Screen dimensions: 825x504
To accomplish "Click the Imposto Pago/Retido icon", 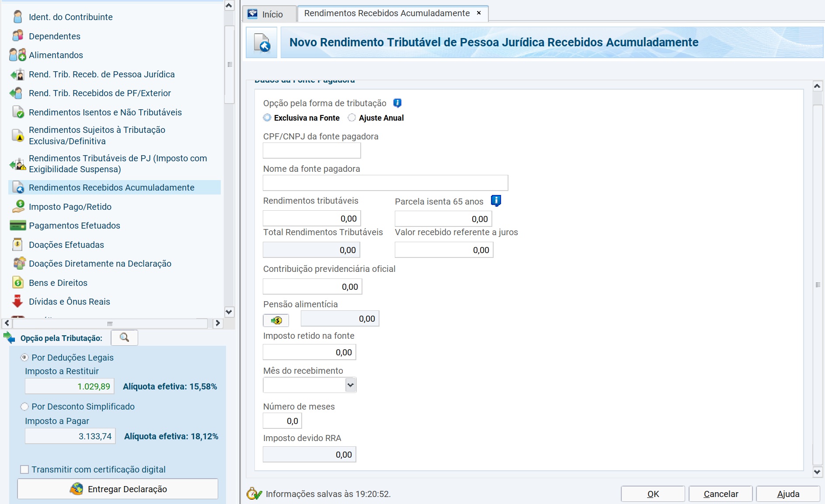I will [18, 206].
